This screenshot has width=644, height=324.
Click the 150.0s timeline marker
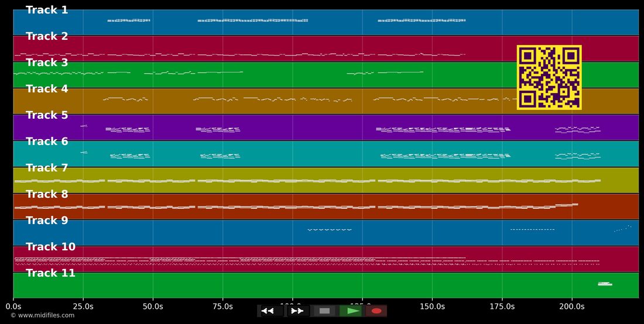432,306
